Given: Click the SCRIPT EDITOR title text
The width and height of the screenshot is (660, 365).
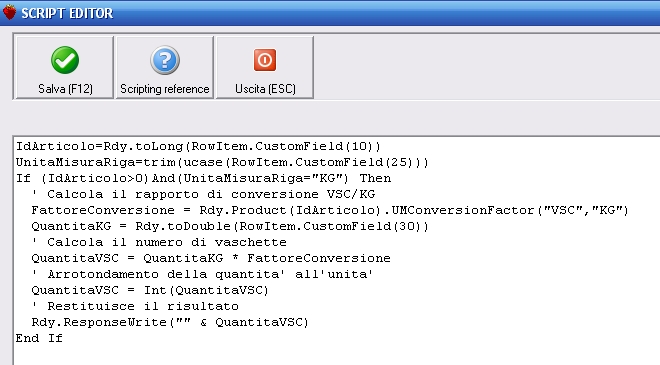Looking at the screenshot, I should 67,13.
